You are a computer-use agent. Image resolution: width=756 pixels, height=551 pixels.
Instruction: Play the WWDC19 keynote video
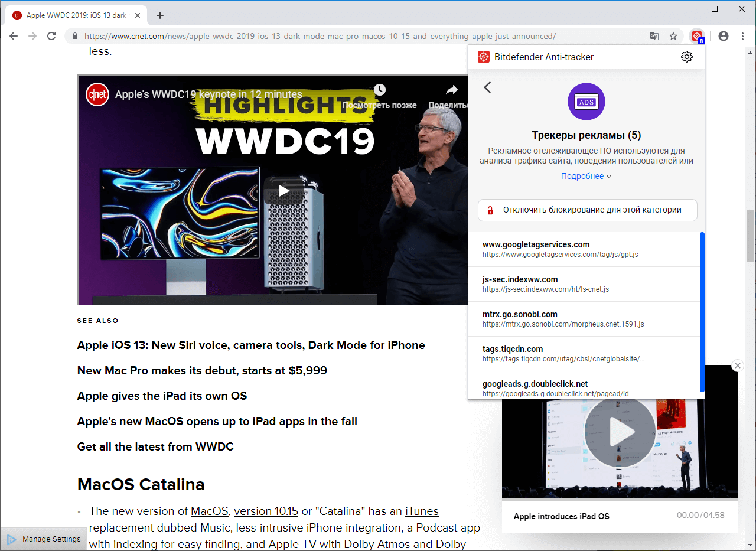[x=284, y=190]
